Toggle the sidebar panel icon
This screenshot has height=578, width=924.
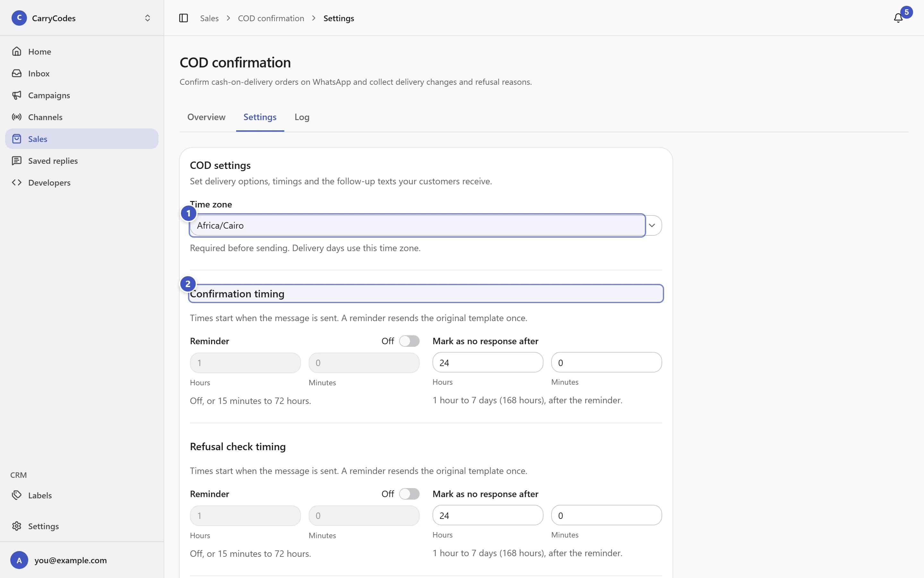(x=183, y=18)
